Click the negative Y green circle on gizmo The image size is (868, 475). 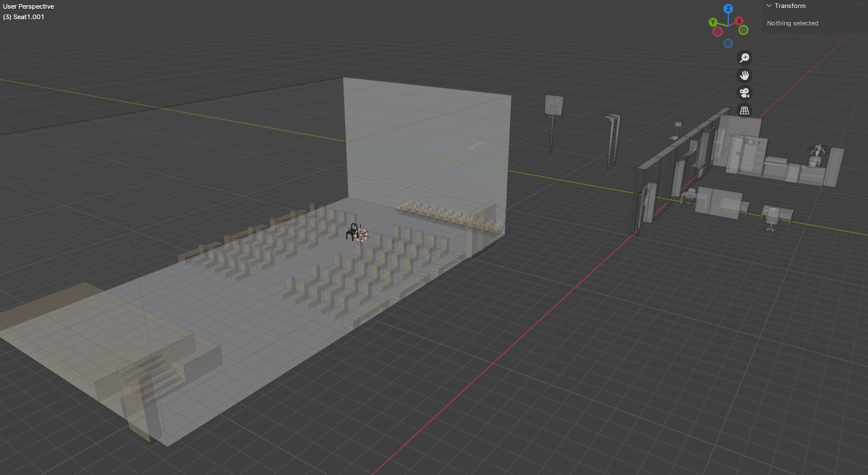[x=743, y=30]
